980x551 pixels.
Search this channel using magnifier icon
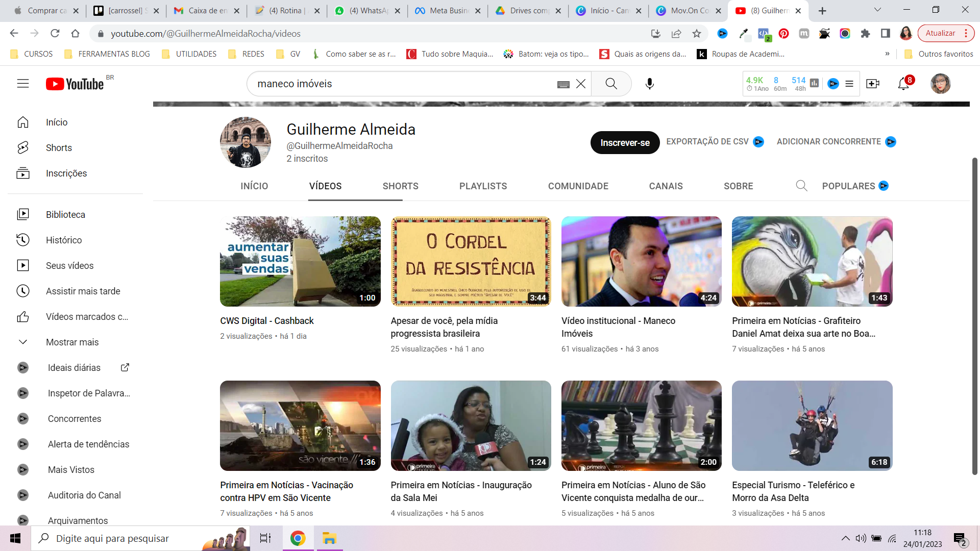click(x=801, y=186)
